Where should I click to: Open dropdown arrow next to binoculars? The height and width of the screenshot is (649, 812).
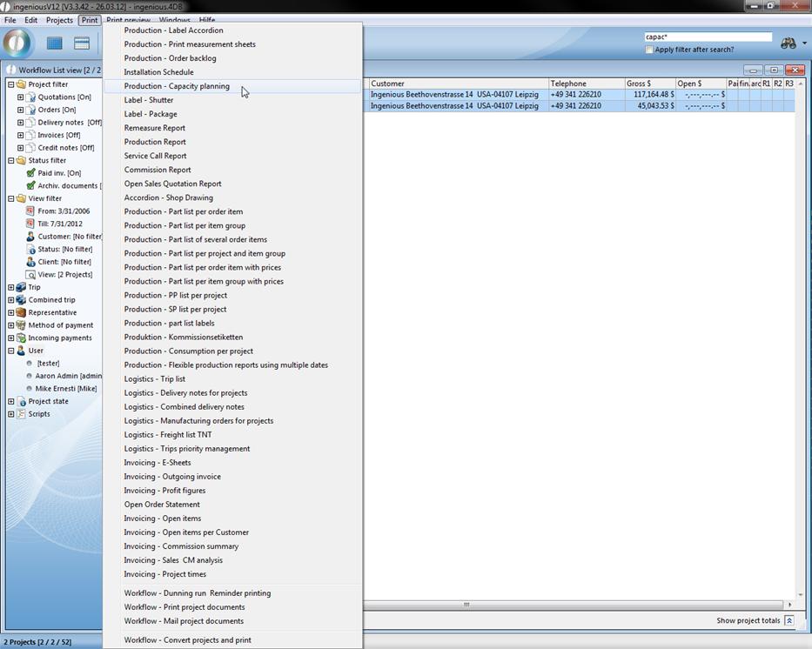tap(803, 43)
